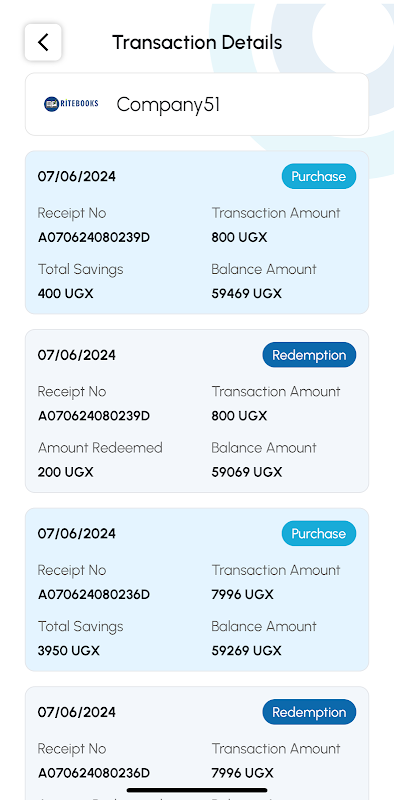Image resolution: width=394 pixels, height=800 pixels.
Task: Open the redemption card with balance 59069 UGX
Action: coord(197,411)
